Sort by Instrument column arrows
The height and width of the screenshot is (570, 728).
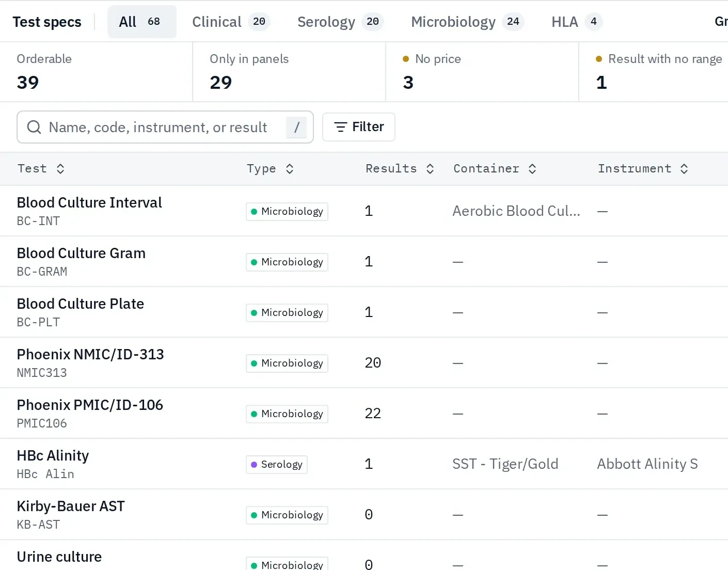click(x=684, y=169)
